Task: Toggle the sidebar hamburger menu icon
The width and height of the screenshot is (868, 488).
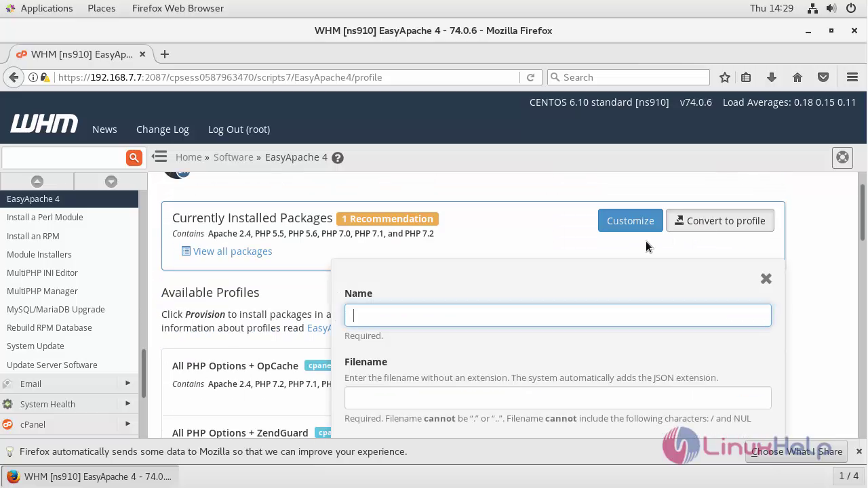Action: (x=159, y=157)
